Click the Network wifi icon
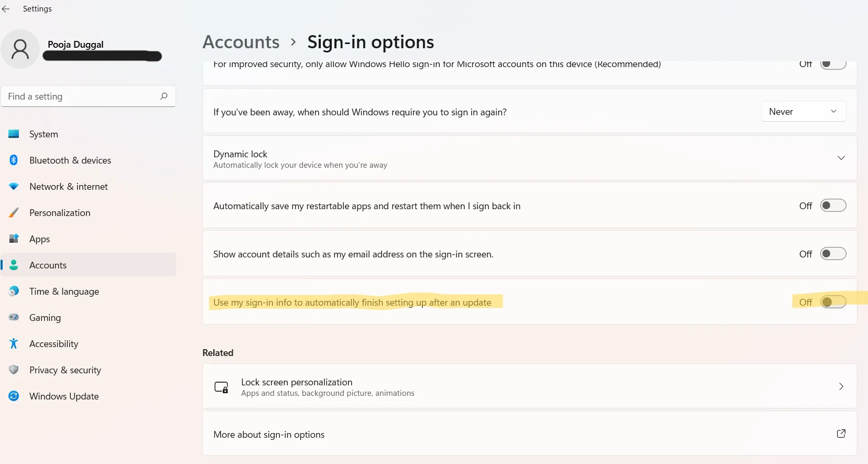Viewport: 868px width, 464px height. [x=14, y=186]
